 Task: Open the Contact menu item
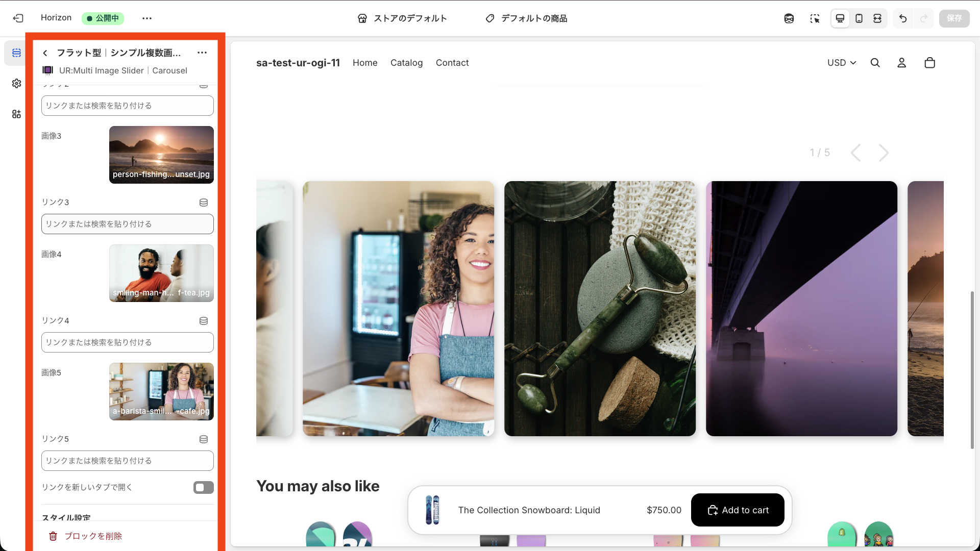[452, 63]
